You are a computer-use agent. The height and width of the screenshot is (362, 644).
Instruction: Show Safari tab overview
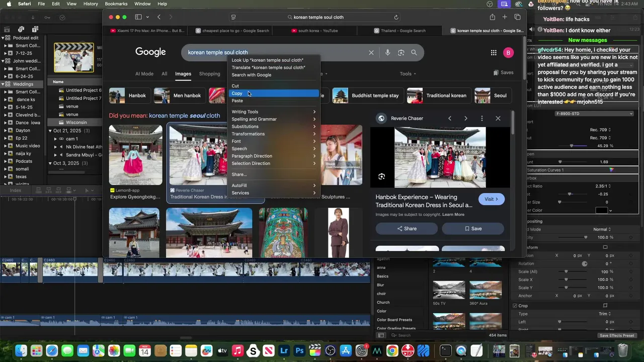pos(517,17)
